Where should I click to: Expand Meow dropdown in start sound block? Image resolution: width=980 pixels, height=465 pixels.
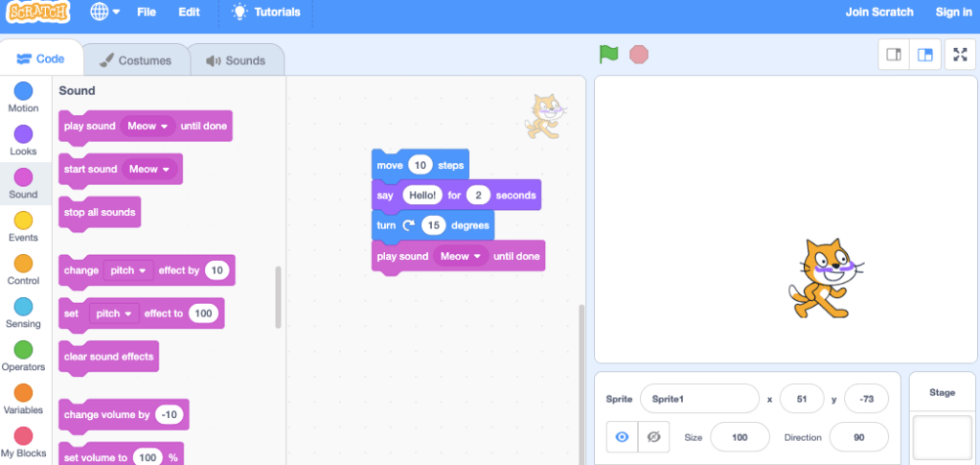click(x=149, y=170)
